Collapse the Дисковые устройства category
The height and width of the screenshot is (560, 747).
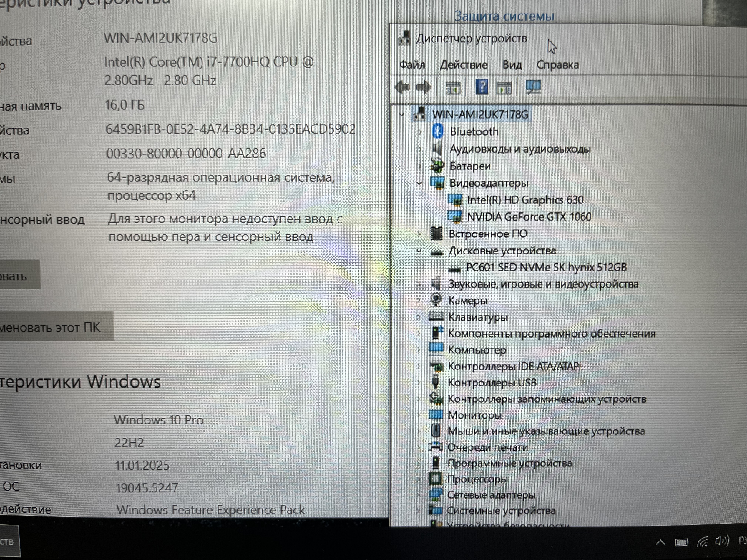click(x=419, y=251)
